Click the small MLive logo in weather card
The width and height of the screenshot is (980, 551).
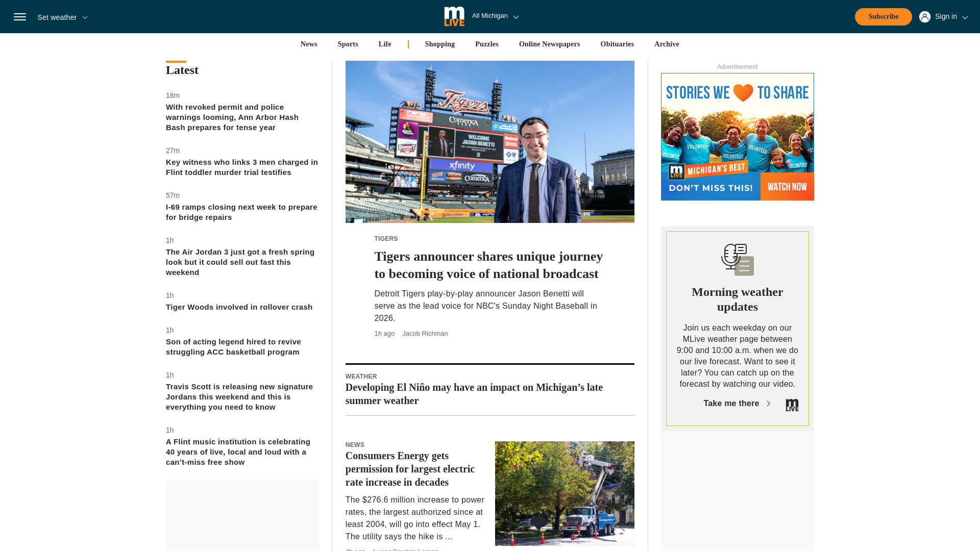click(x=792, y=405)
